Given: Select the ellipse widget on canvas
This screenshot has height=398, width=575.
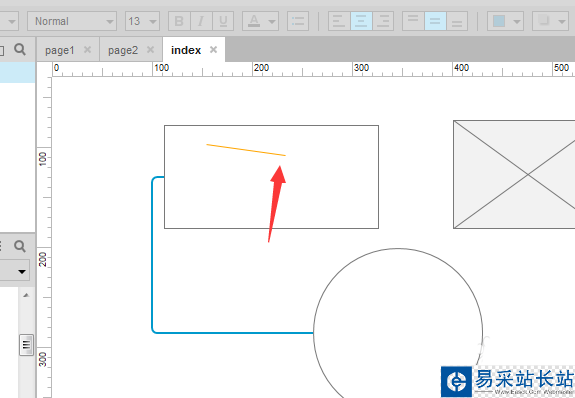Looking at the screenshot, I should tap(398, 323).
